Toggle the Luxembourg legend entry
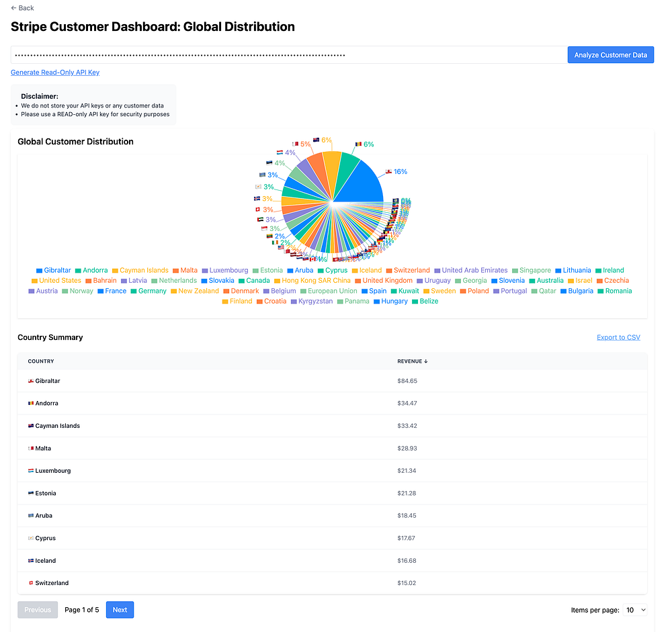Viewport: 672px width, 632px height. [x=225, y=271]
